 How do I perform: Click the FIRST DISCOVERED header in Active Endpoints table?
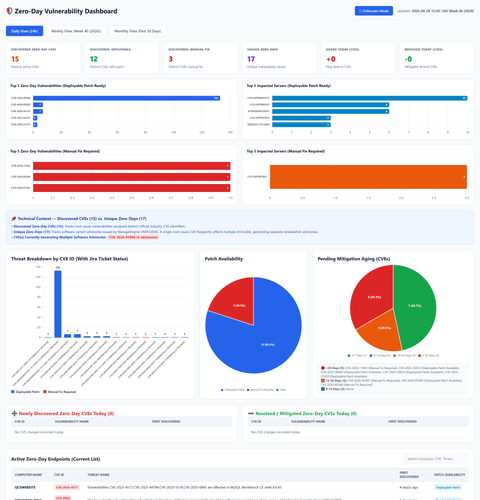coord(409,475)
